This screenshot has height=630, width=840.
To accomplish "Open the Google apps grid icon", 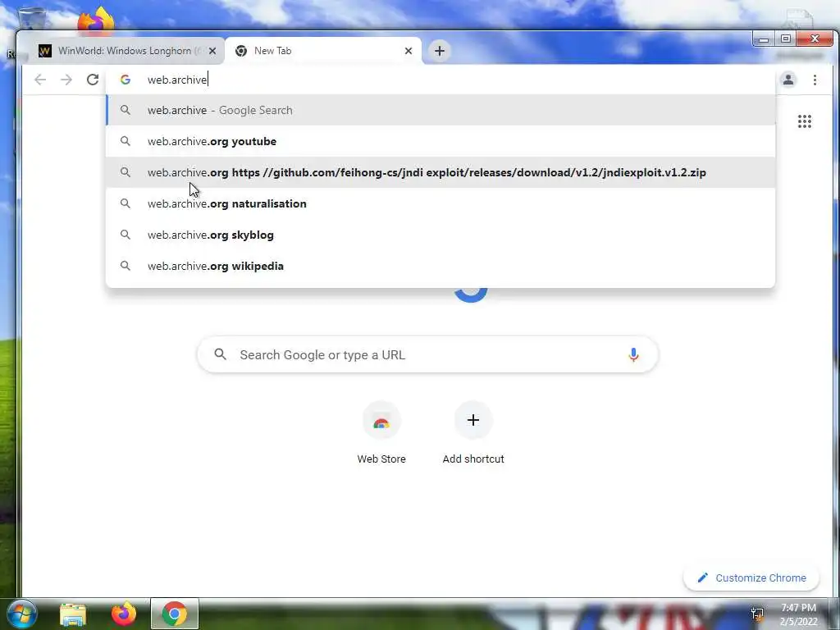I will coord(804,121).
